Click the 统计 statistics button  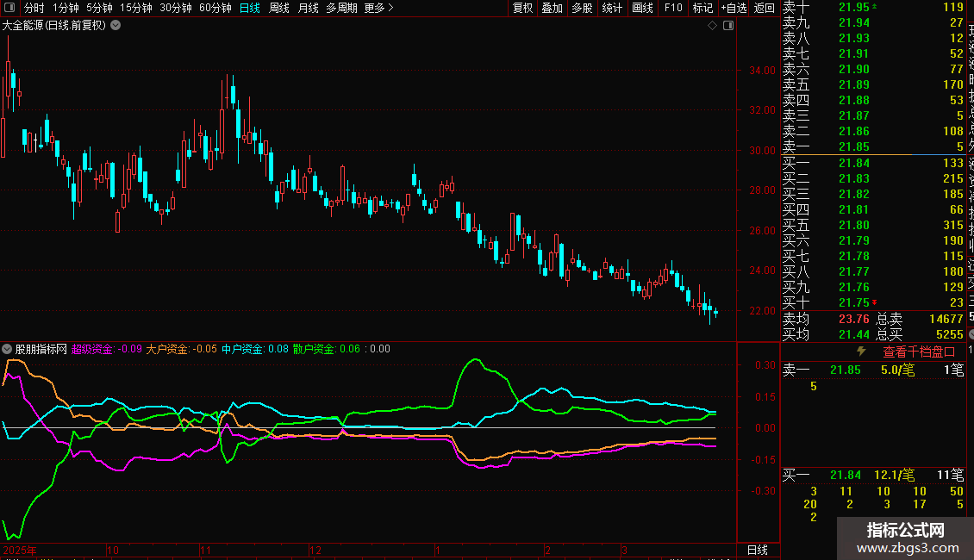pos(612,8)
